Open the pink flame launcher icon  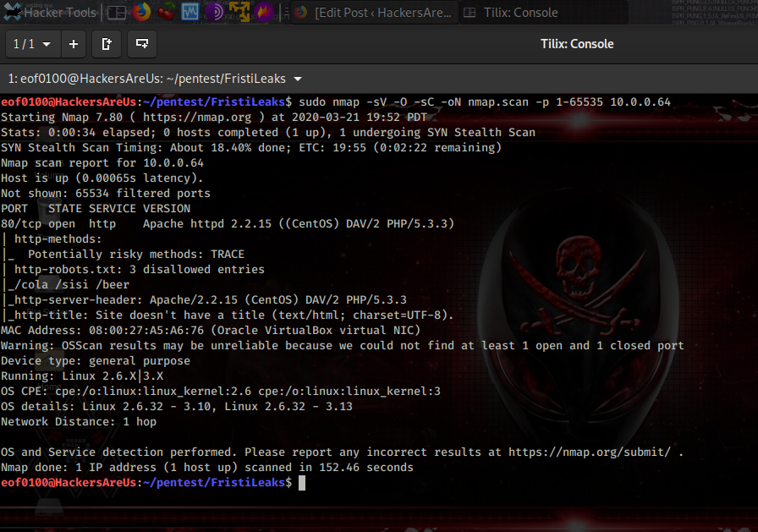click(264, 13)
